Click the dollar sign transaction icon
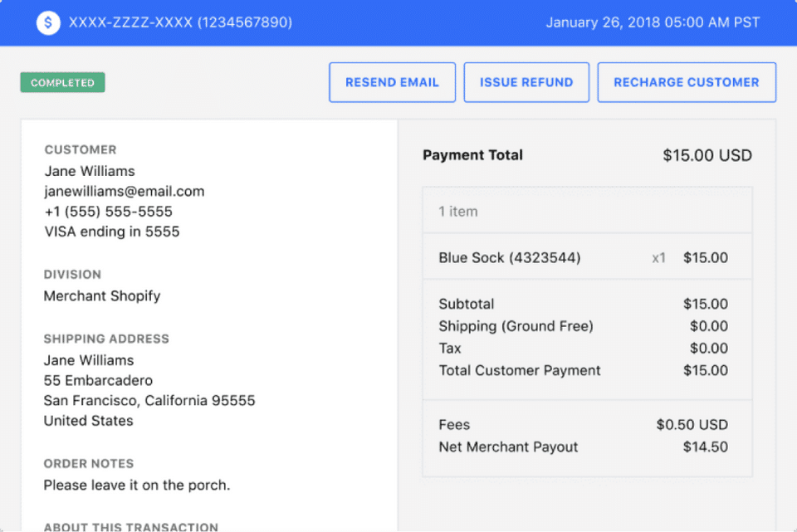797x532 pixels. pos(48,22)
